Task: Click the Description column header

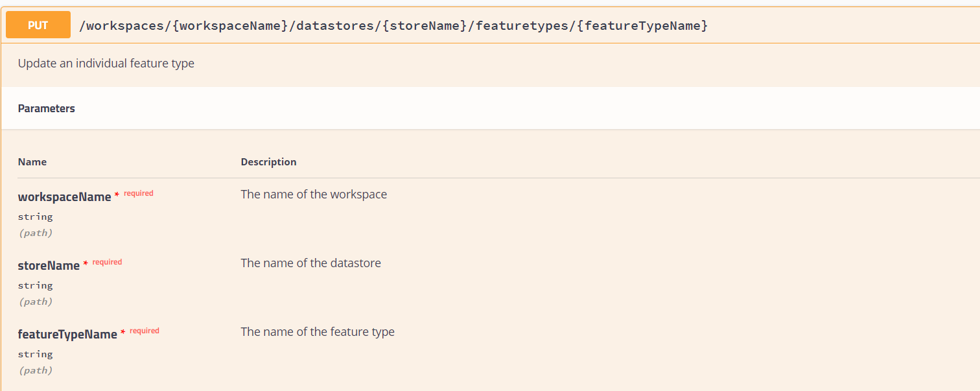Action: (268, 162)
